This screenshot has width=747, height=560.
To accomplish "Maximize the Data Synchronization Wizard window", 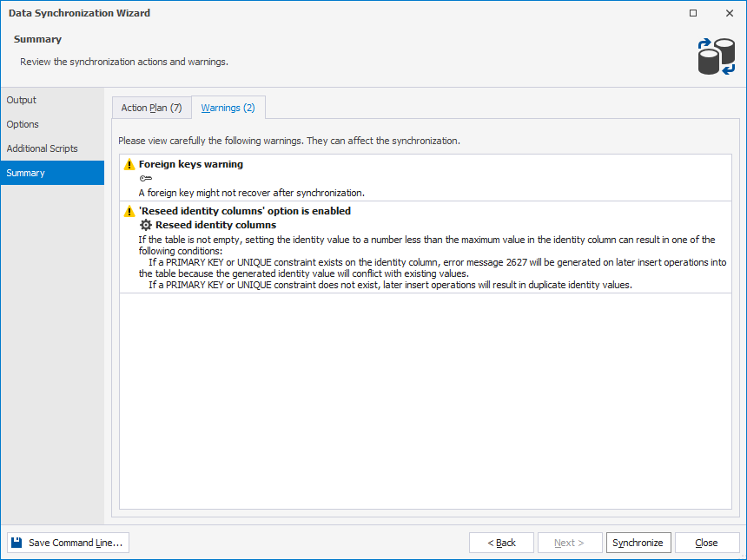I will 692,13.
